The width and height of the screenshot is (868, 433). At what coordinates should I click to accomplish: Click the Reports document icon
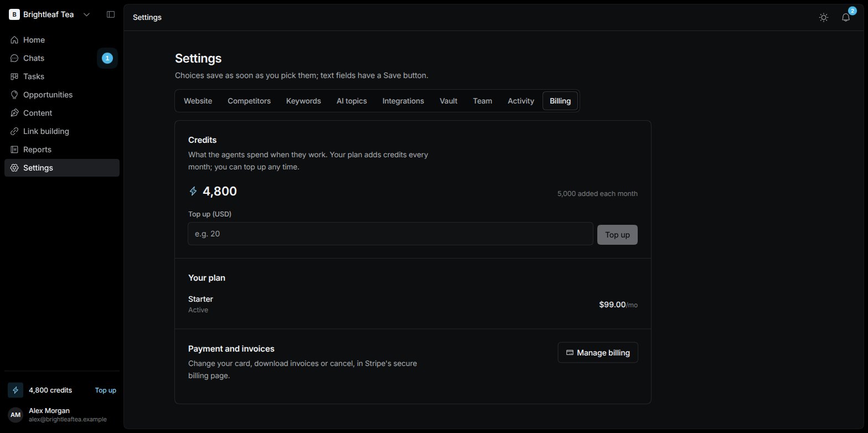(x=14, y=150)
